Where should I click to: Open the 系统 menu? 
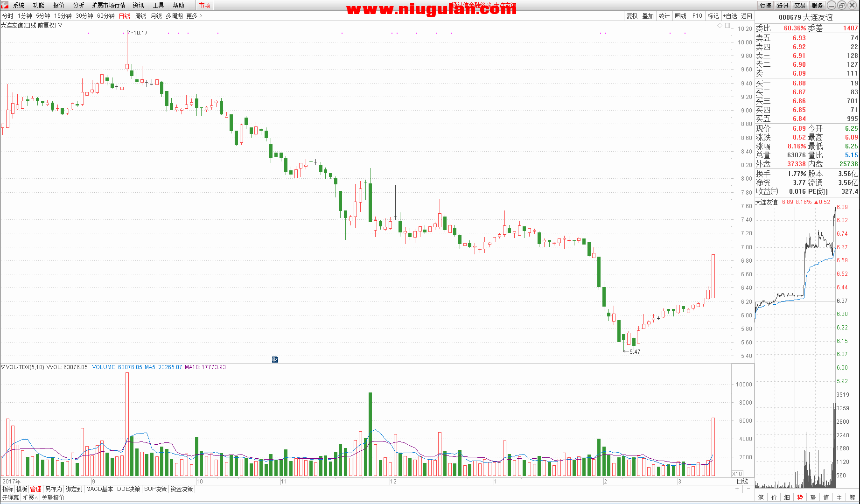tap(19, 5)
